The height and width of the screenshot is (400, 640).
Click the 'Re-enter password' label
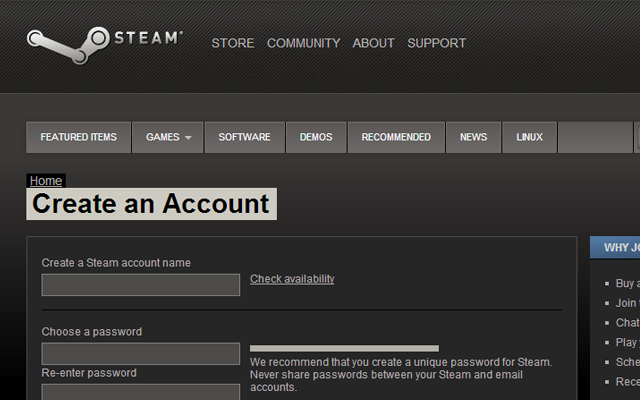tap(89, 373)
